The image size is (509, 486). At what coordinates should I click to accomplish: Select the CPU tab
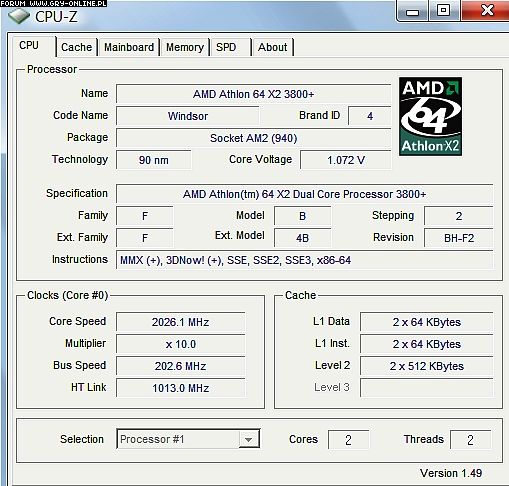coord(33,45)
